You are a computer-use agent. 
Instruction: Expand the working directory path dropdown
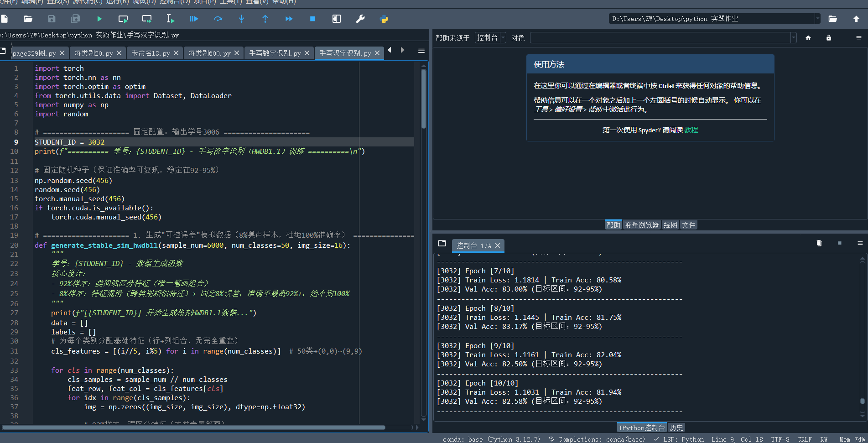(817, 19)
